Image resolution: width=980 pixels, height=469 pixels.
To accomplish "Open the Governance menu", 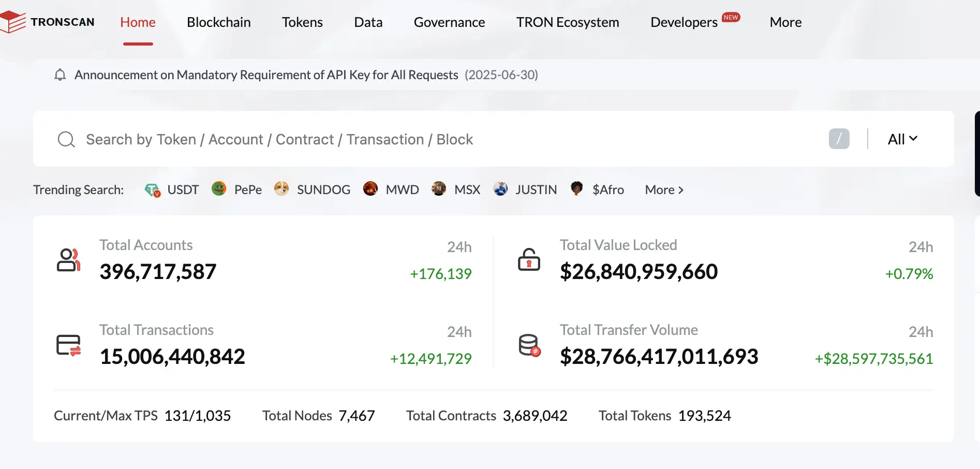I will tap(449, 22).
